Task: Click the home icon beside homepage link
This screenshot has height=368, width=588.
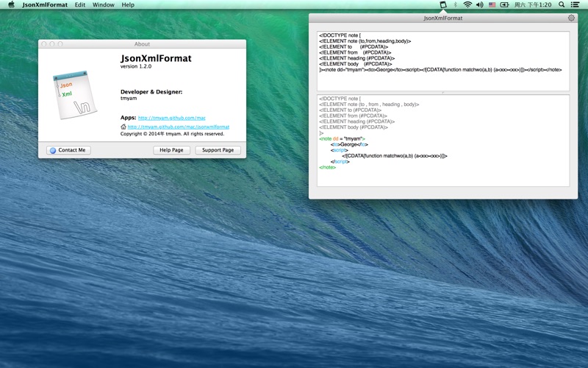Action: [123, 127]
